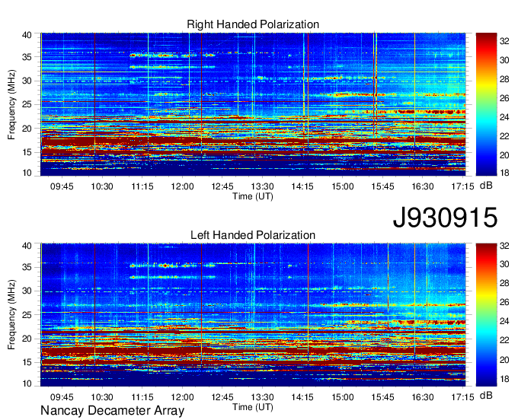The height and width of the screenshot is (420, 518).
Task: Click the 20 MHz frequency tick of upper plot
Action: tap(27, 129)
